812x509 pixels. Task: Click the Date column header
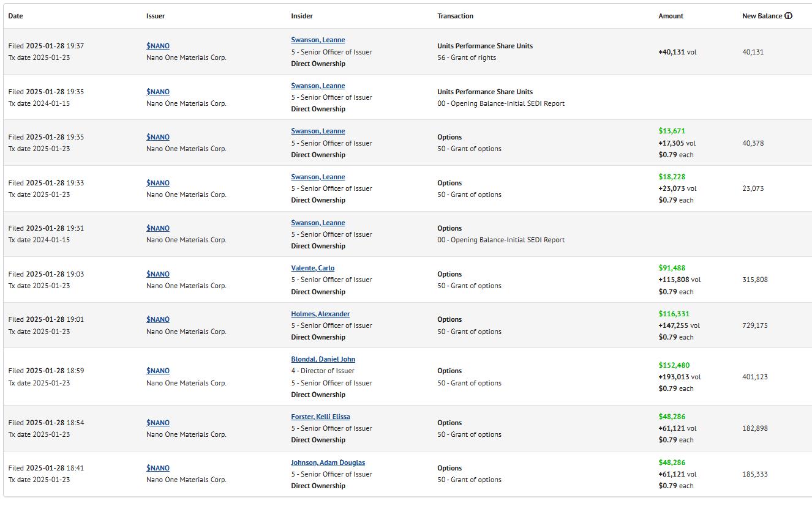point(15,16)
